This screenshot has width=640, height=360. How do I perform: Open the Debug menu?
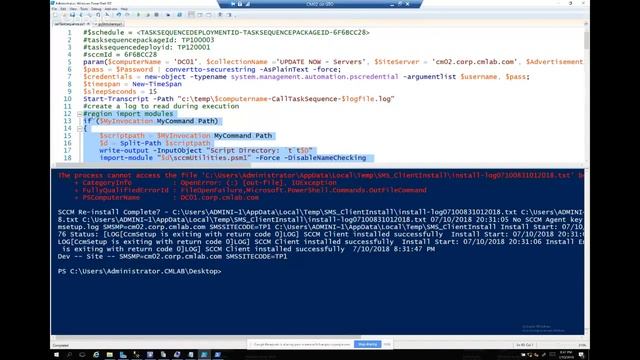[96, 9]
